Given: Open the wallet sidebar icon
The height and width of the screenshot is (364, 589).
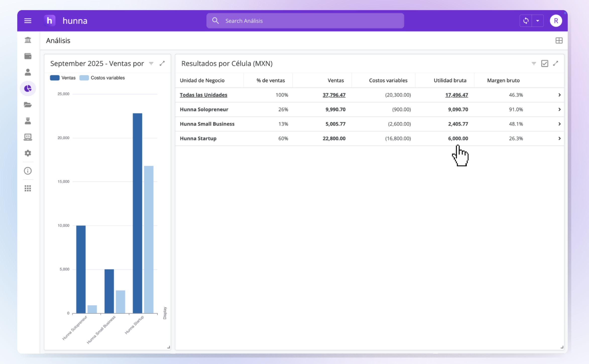Looking at the screenshot, I should coord(28,56).
